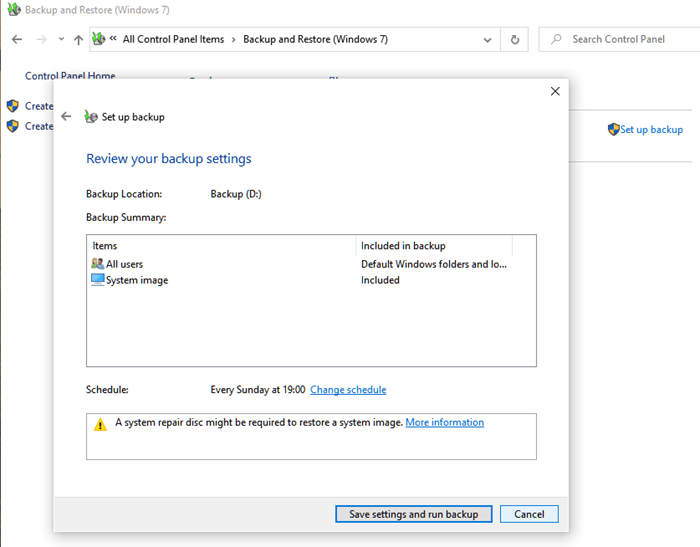Click the first Create link in sidebar

click(x=39, y=106)
